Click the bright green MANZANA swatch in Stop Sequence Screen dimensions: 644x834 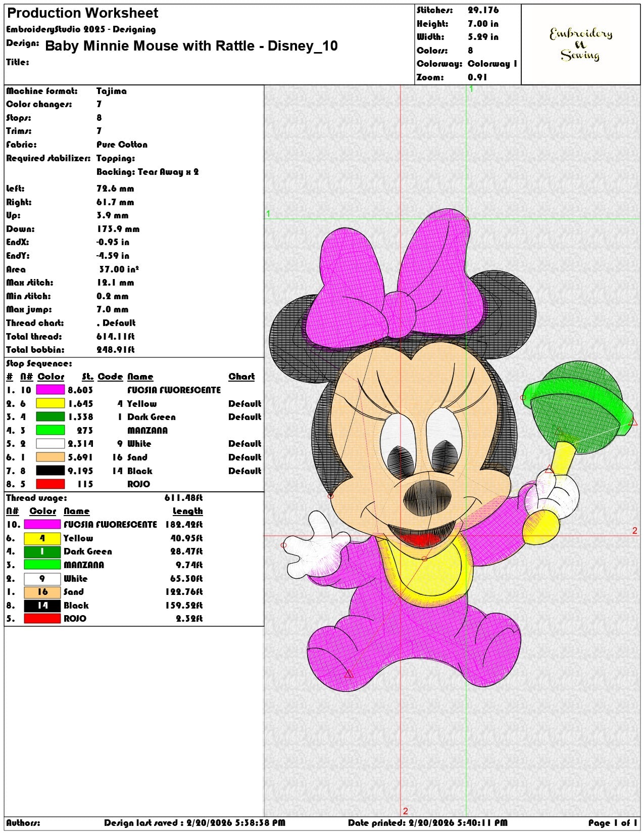[51, 430]
